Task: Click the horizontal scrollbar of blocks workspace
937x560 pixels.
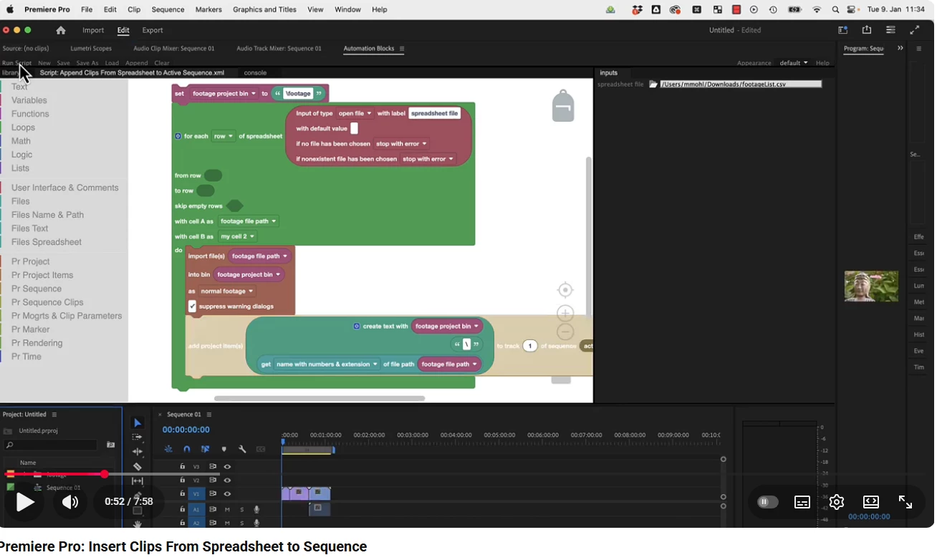Action: (319, 399)
